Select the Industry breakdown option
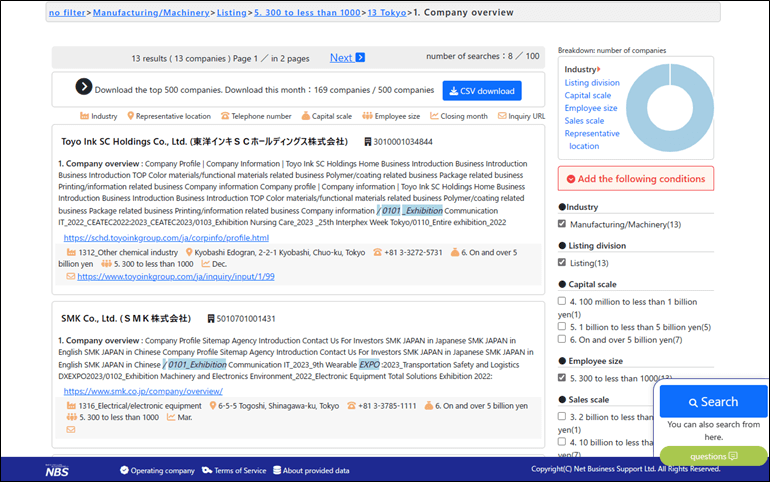The height and width of the screenshot is (482, 770). pyautogui.click(x=580, y=70)
